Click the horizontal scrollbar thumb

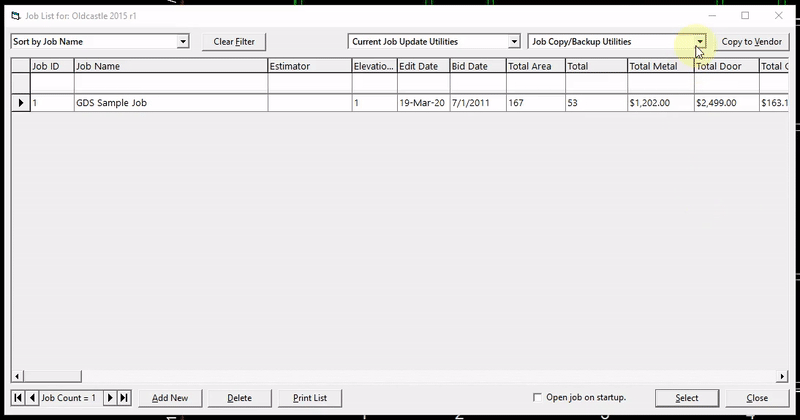pos(52,377)
